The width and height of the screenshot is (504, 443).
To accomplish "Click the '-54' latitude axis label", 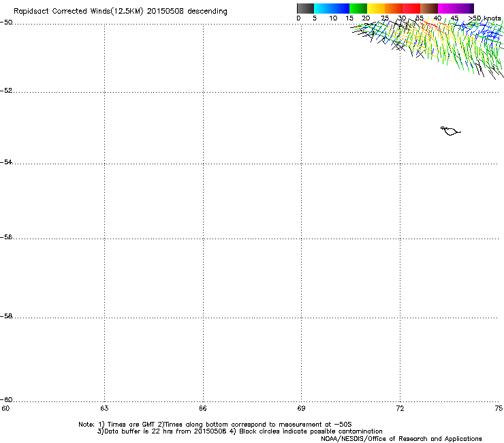I will click(6, 162).
